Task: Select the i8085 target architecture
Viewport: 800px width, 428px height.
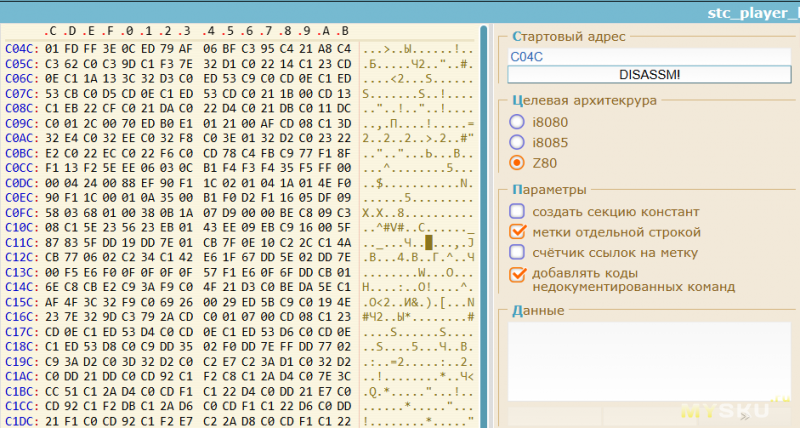Action: pos(517,141)
